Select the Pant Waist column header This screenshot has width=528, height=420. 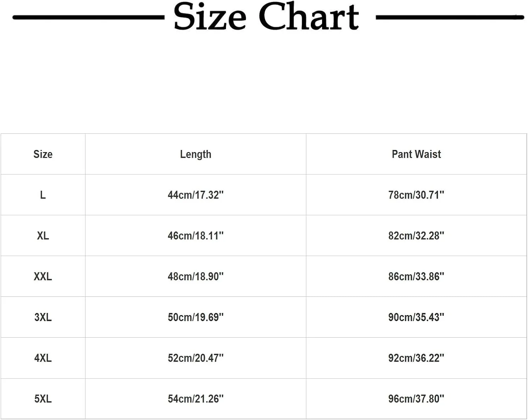[416, 154]
